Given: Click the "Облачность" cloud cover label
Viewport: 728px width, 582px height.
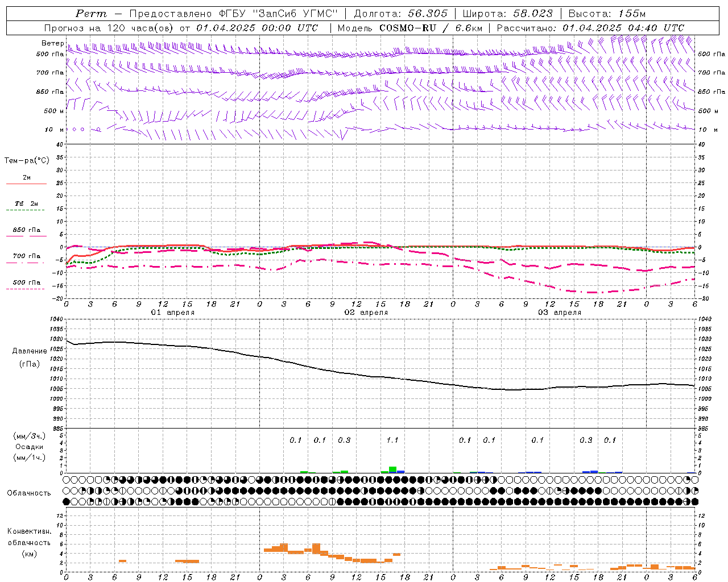Looking at the screenshot, I should (x=29, y=493).
